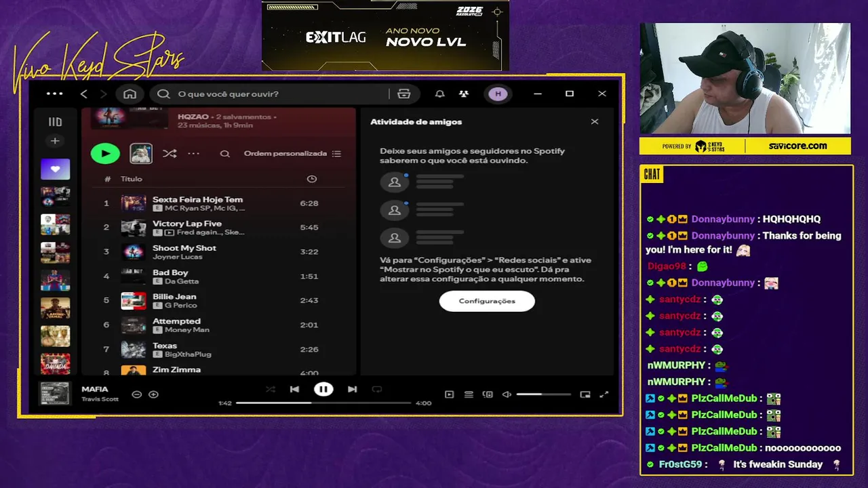Open artist link "Money Man"
The image size is (868, 488).
click(187, 330)
